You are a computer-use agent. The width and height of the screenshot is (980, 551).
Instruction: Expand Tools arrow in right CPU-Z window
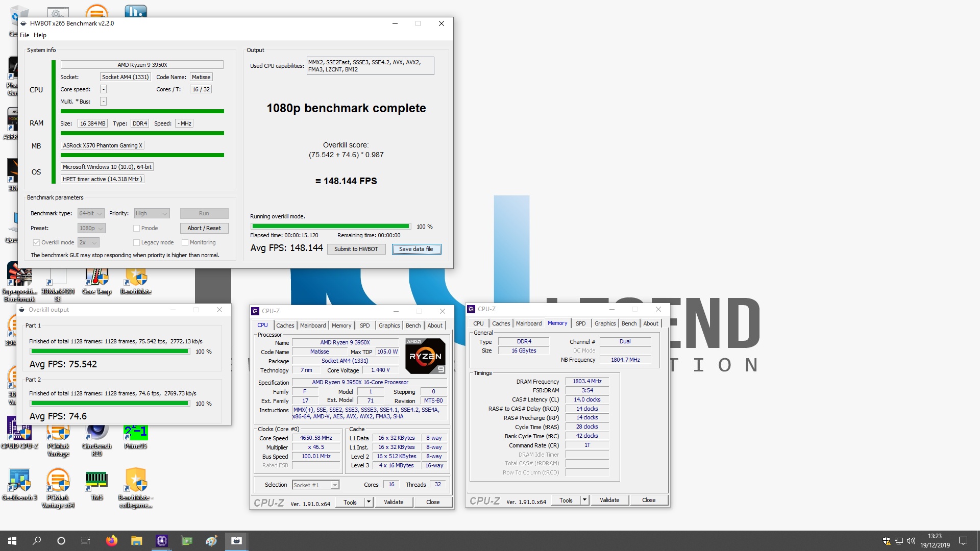584,500
